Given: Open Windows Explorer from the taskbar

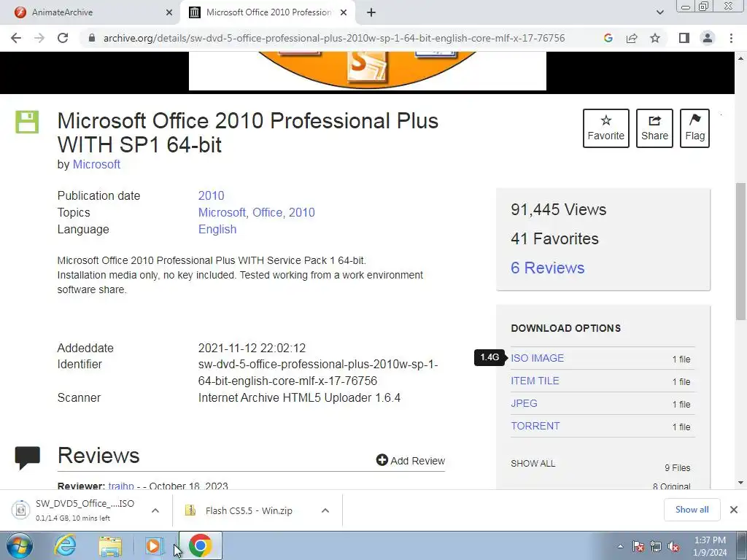Looking at the screenshot, I should tap(110, 546).
